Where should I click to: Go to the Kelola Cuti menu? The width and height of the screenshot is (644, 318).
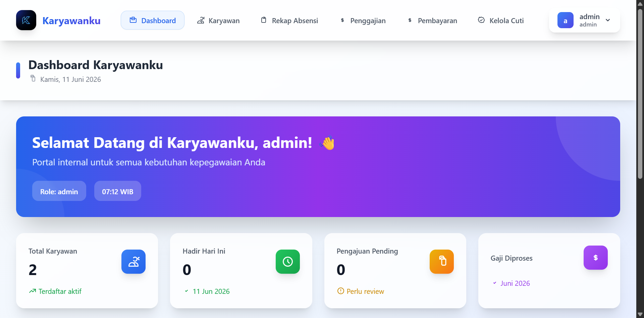tap(500, 20)
